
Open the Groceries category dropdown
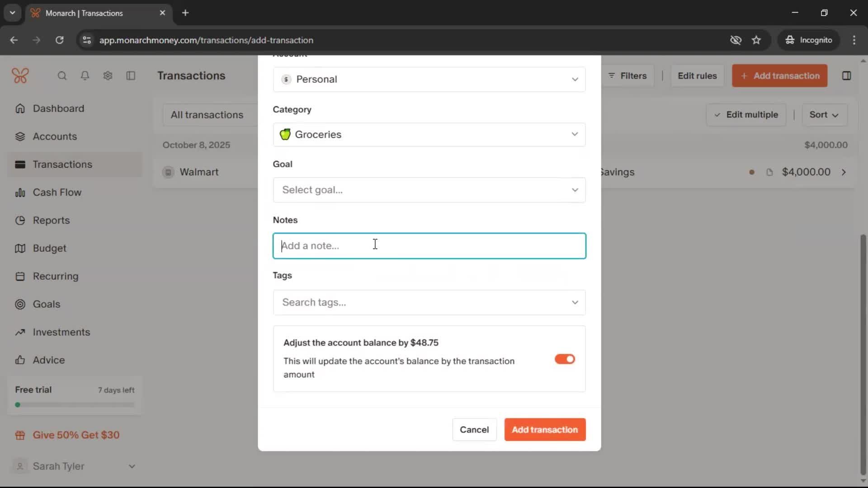tap(429, 135)
